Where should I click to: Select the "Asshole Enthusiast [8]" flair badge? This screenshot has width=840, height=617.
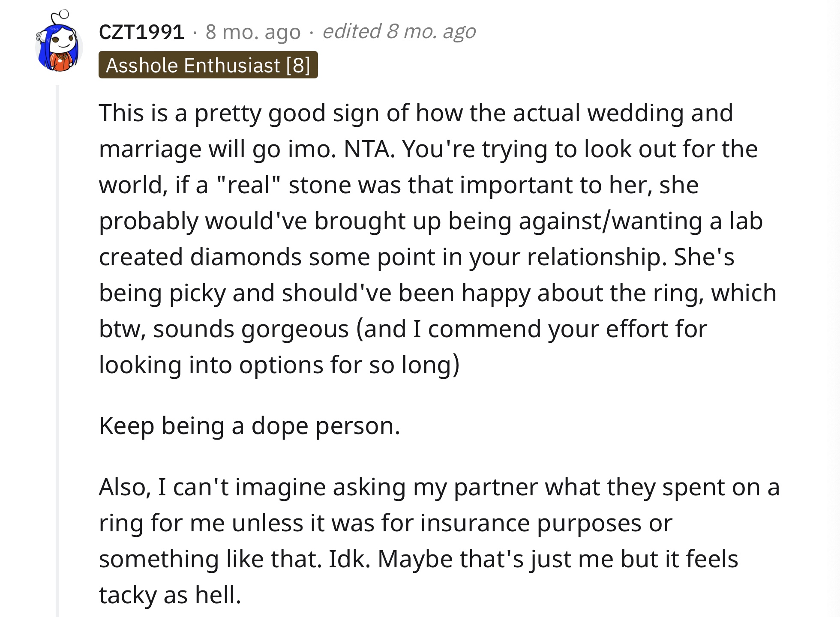(x=208, y=65)
